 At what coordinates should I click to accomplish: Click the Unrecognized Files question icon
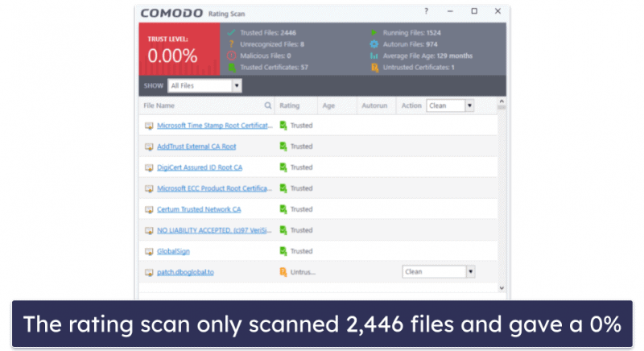(x=231, y=44)
